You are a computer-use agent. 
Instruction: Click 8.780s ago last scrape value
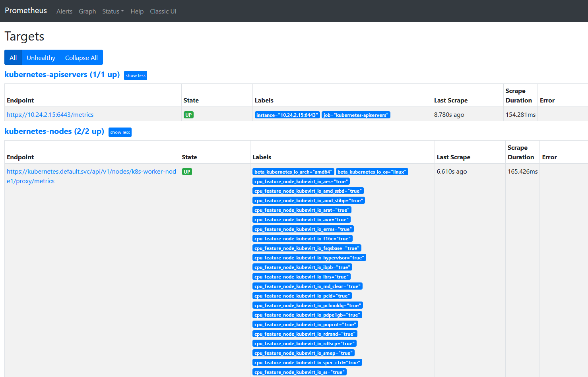(x=449, y=114)
